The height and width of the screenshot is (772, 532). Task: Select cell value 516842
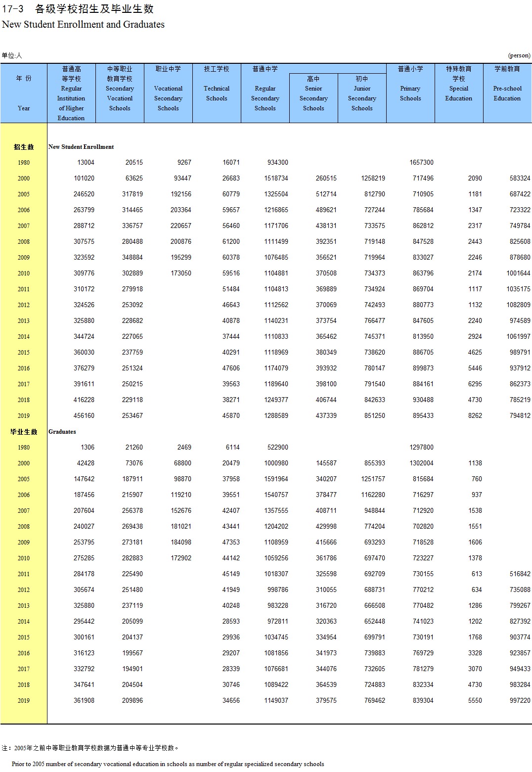pos(520,574)
